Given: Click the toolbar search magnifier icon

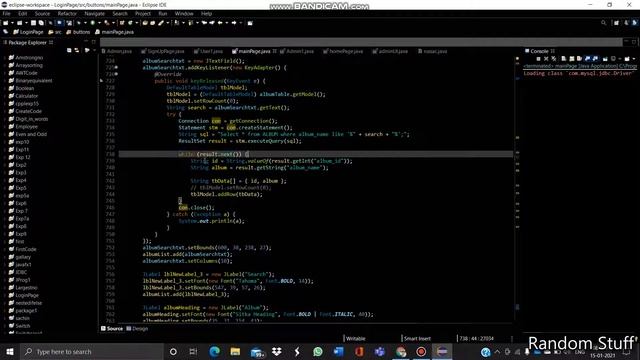Looking at the screenshot, I should pos(604,23).
